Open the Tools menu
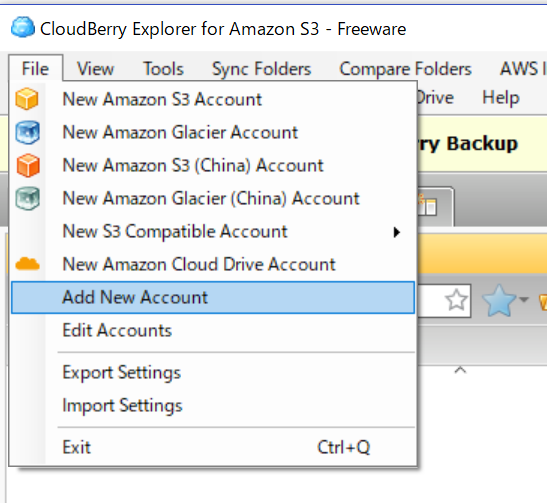Viewport: 547px width, 503px height. (x=163, y=69)
